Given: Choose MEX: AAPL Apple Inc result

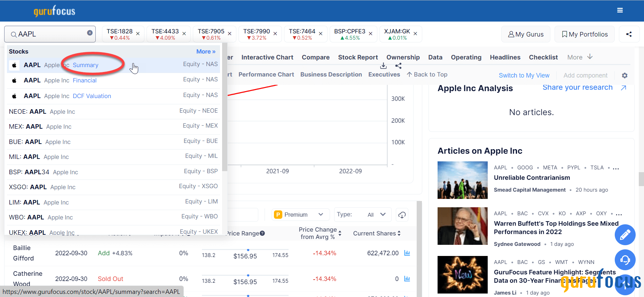Looking at the screenshot, I should (113, 127).
